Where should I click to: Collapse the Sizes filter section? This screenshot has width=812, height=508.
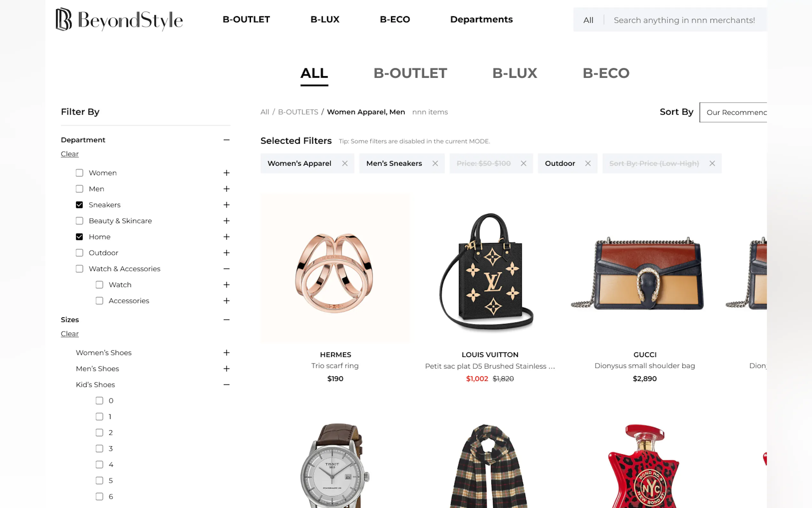click(227, 320)
